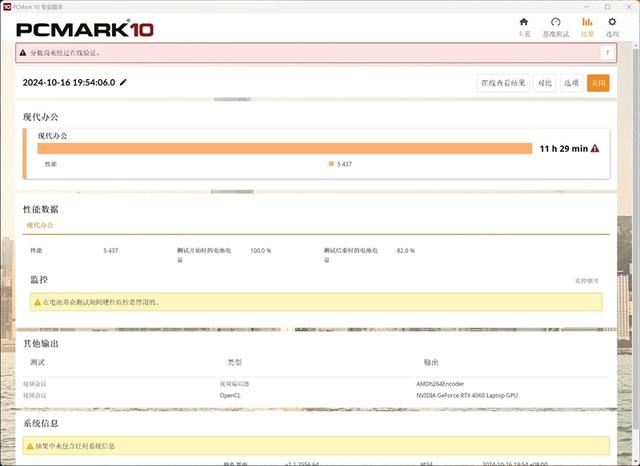Click the 监控 section heading

39,280
